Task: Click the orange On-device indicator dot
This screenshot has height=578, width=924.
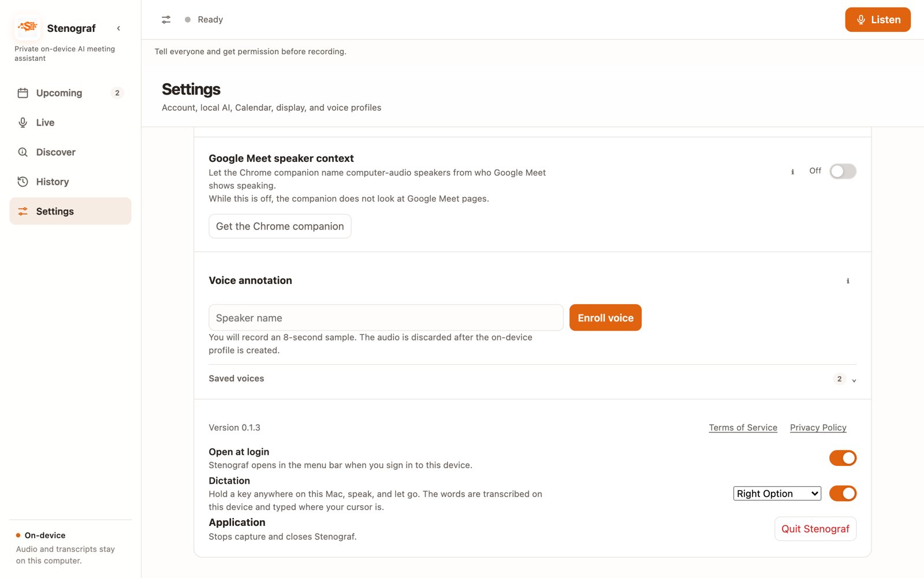Action: click(x=18, y=535)
